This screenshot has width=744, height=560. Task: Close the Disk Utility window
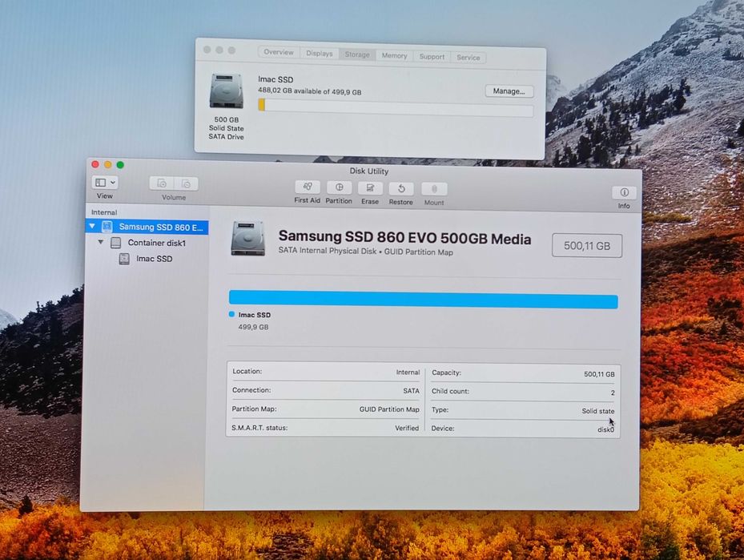(x=95, y=164)
